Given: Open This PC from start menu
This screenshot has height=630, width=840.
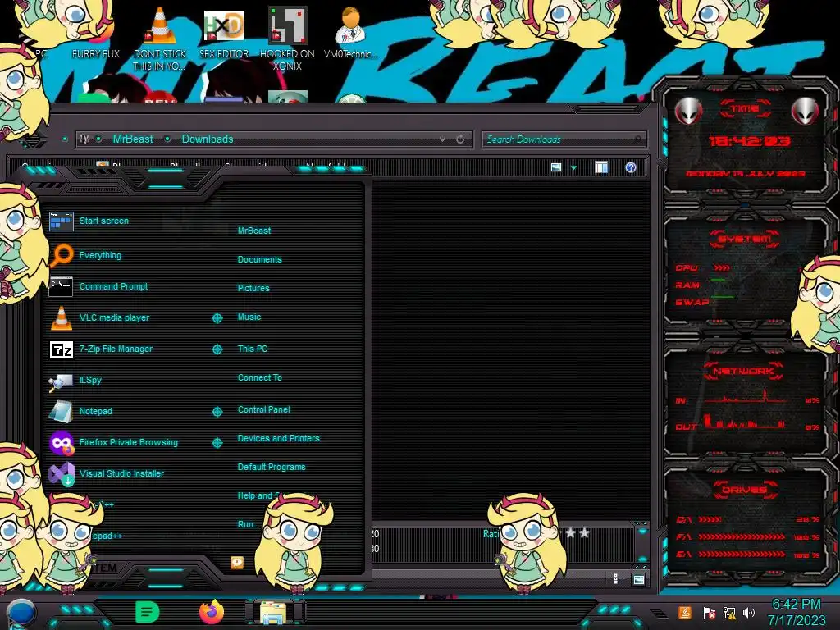Looking at the screenshot, I should (x=253, y=348).
